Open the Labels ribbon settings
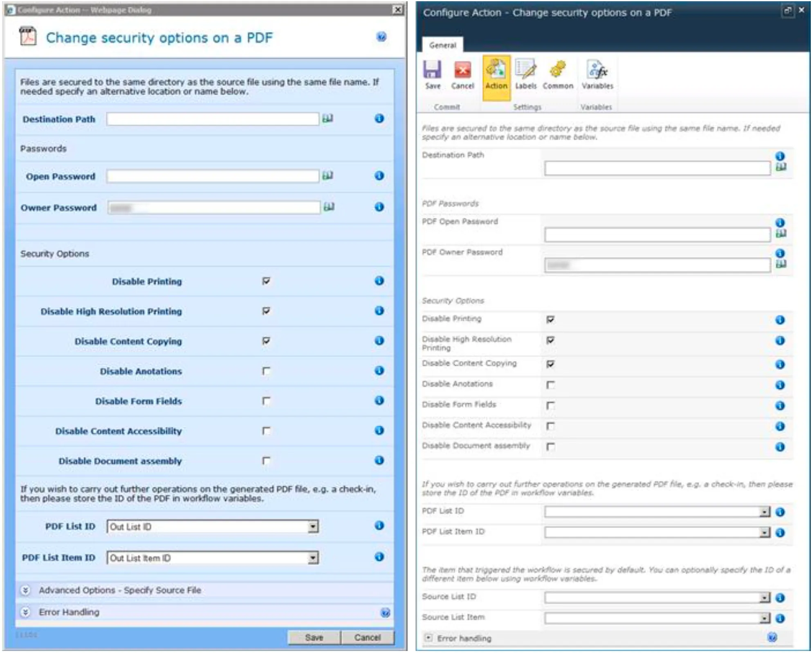This screenshot has width=812, height=653. (x=526, y=75)
